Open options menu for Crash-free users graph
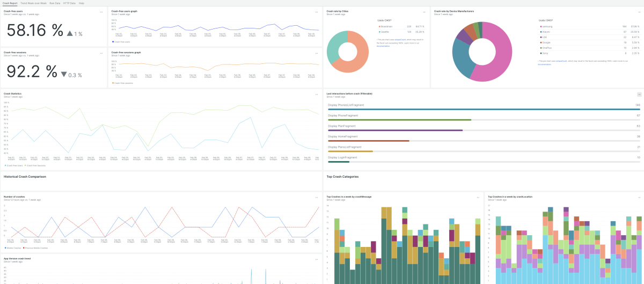Image resolution: width=644 pixels, height=284 pixels. (317, 11)
